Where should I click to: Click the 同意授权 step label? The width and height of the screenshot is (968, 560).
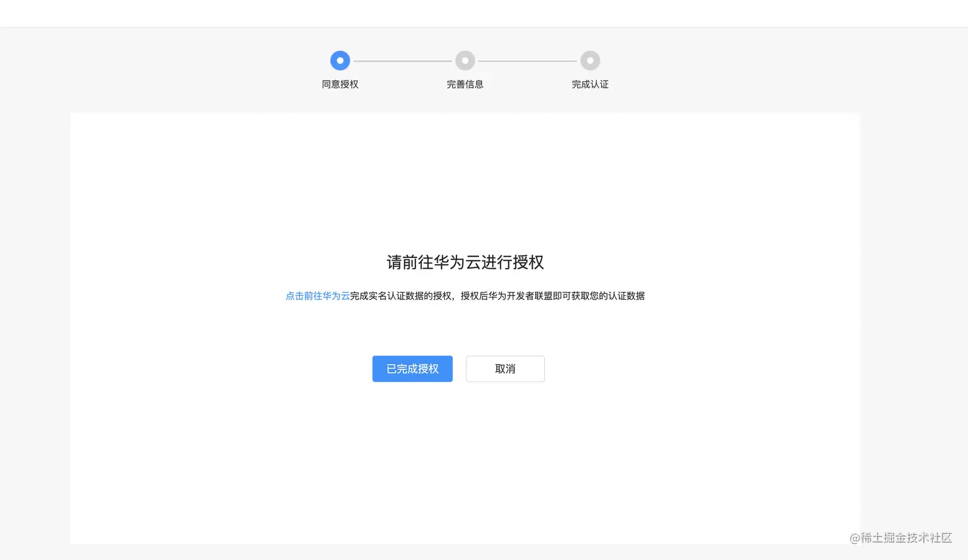coord(340,84)
